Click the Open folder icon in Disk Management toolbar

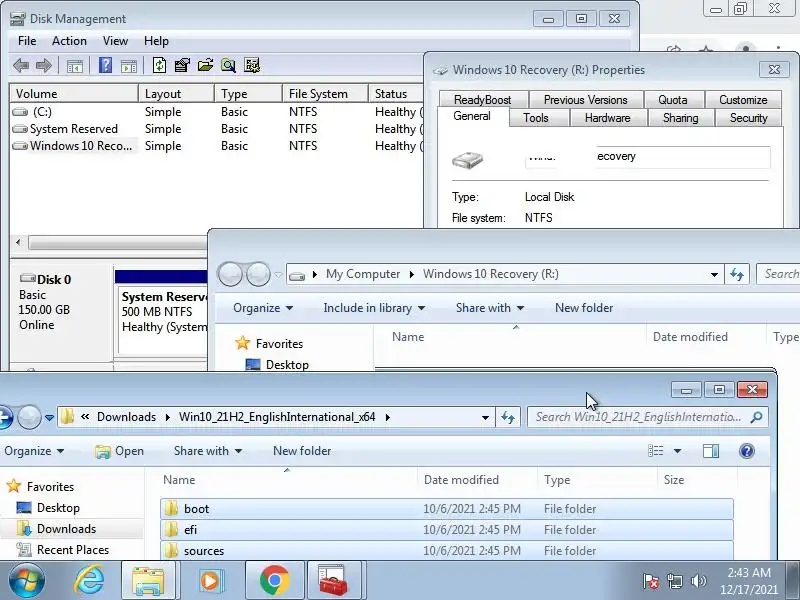[205, 65]
